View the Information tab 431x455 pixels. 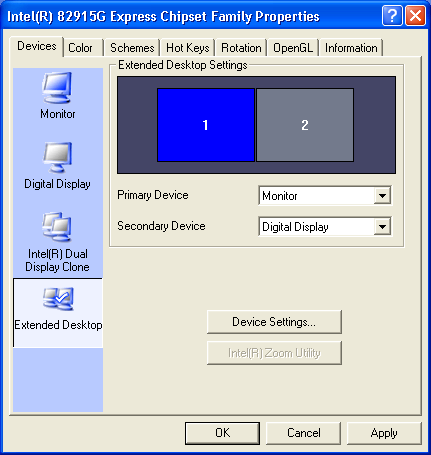tap(351, 48)
